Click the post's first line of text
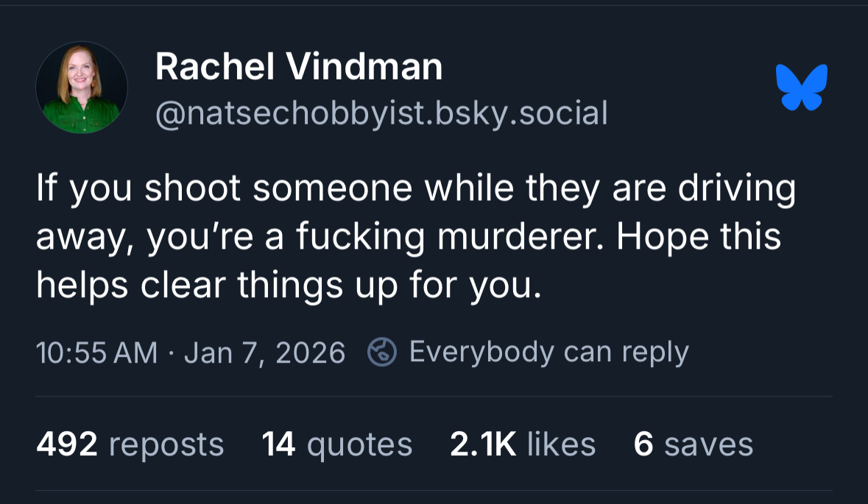 click(x=416, y=189)
